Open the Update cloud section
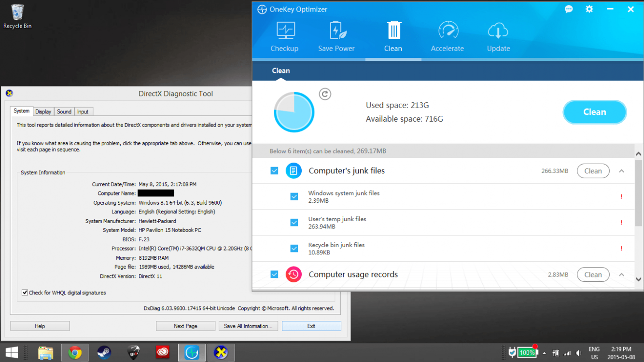644x362 pixels. tap(499, 37)
